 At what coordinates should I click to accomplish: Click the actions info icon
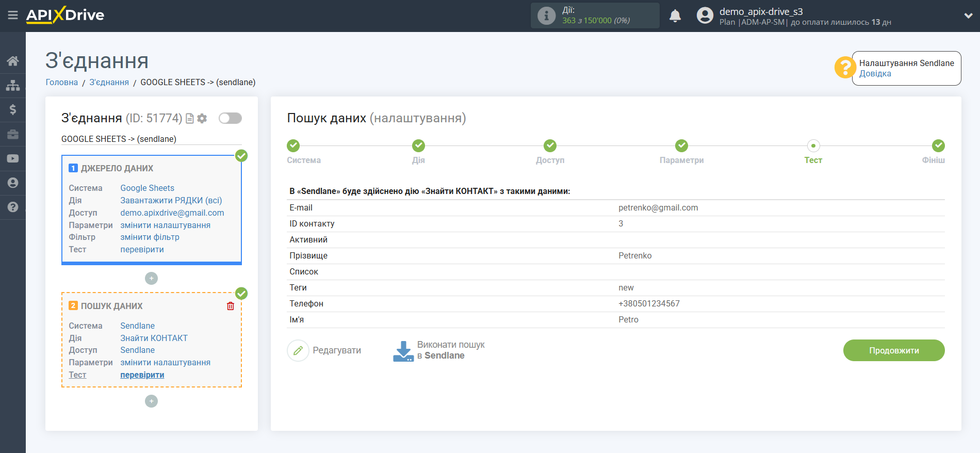[x=547, y=15]
